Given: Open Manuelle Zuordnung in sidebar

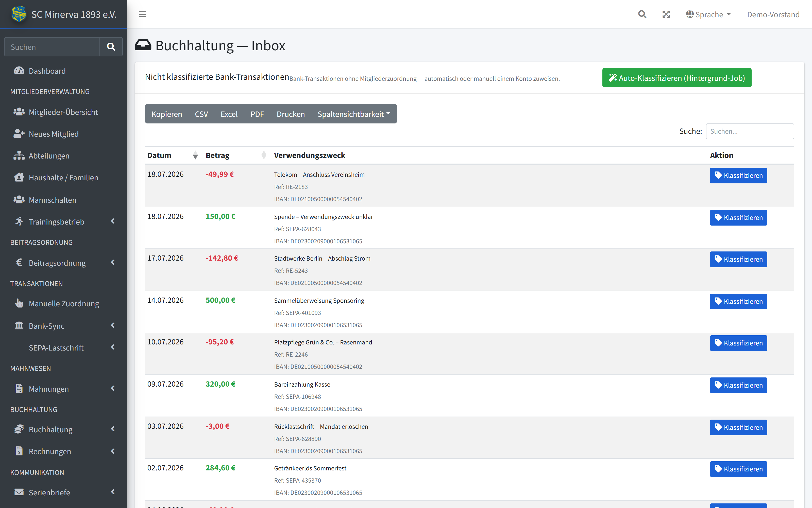Looking at the screenshot, I should (63, 303).
